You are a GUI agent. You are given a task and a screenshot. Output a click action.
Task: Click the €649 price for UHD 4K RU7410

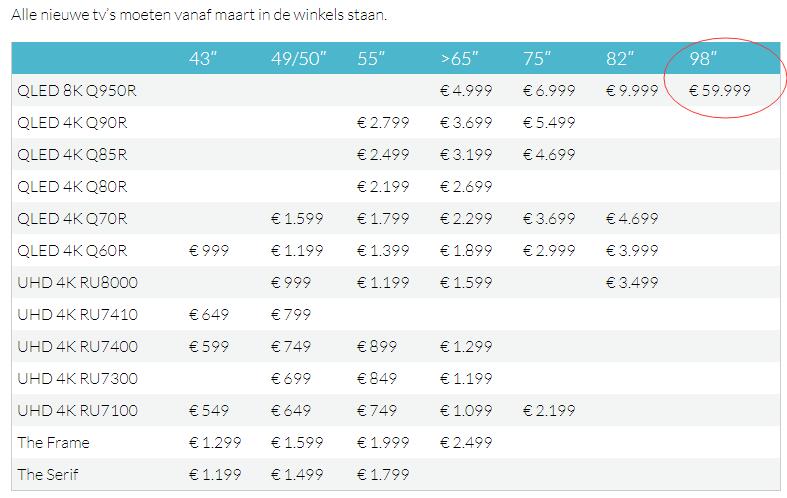coord(209,314)
